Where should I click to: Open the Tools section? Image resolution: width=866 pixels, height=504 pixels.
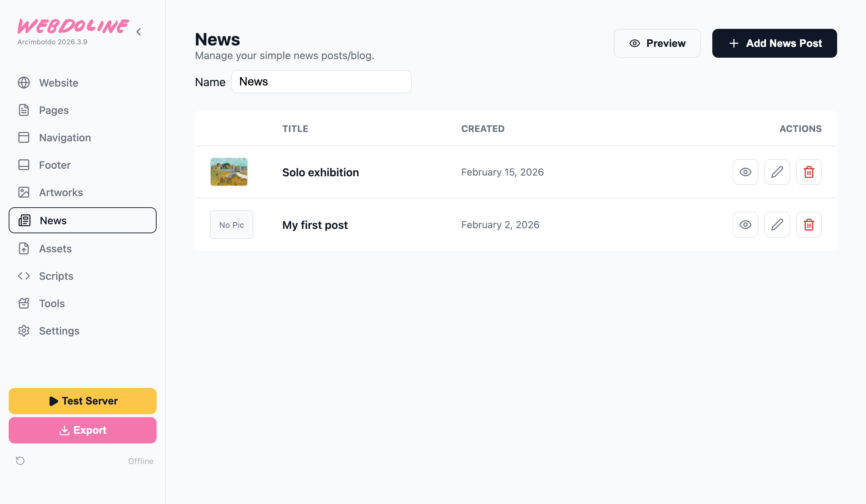click(x=52, y=303)
